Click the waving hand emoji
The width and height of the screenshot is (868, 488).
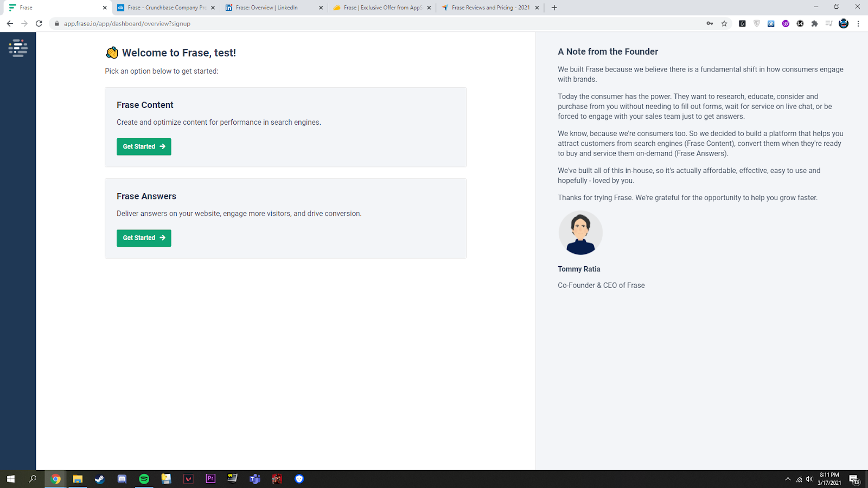112,53
